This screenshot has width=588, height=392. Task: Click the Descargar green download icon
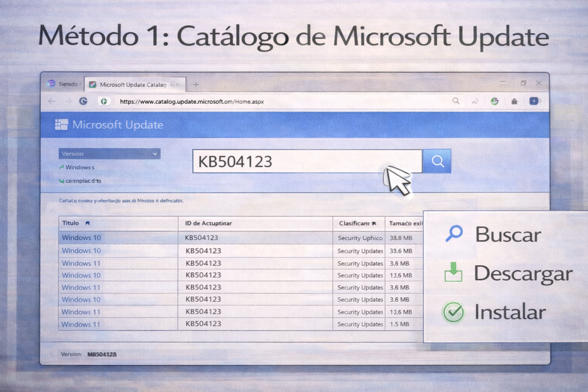[x=453, y=273]
